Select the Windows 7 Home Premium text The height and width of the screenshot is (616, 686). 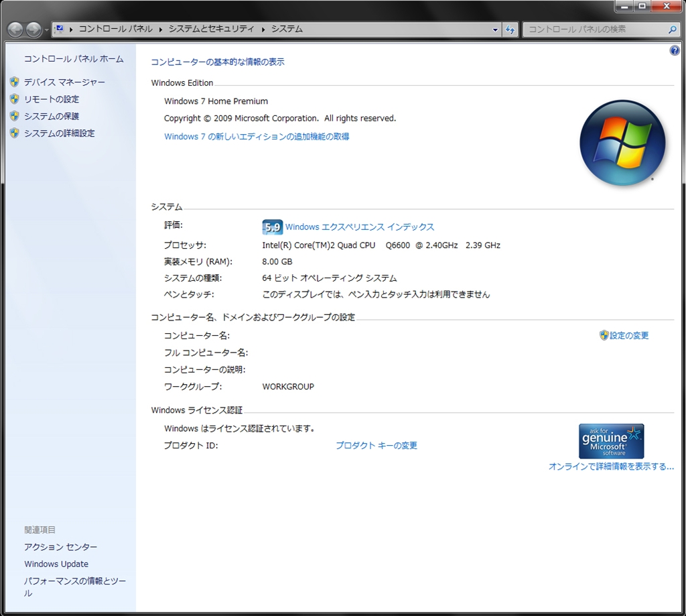pyautogui.click(x=216, y=102)
